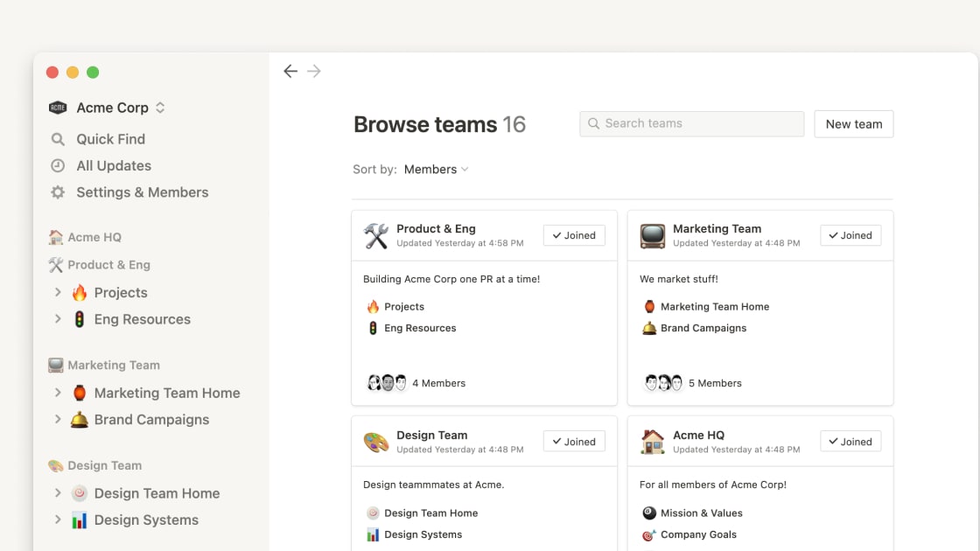Click traffic light icon beside sidebar Eng Resources
This screenshot has width=980, height=551.
coord(80,319)
